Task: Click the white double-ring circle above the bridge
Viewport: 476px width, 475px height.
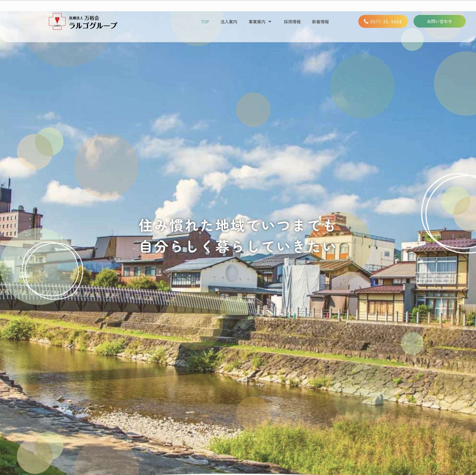Action: pyautogui.click(x=52, y=270)
